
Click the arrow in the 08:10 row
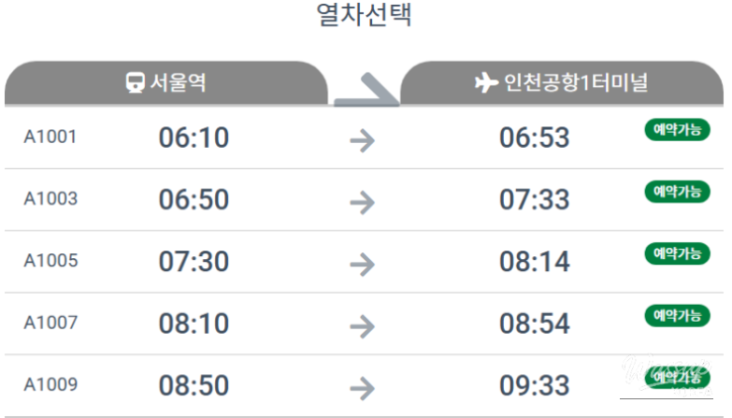363,324
